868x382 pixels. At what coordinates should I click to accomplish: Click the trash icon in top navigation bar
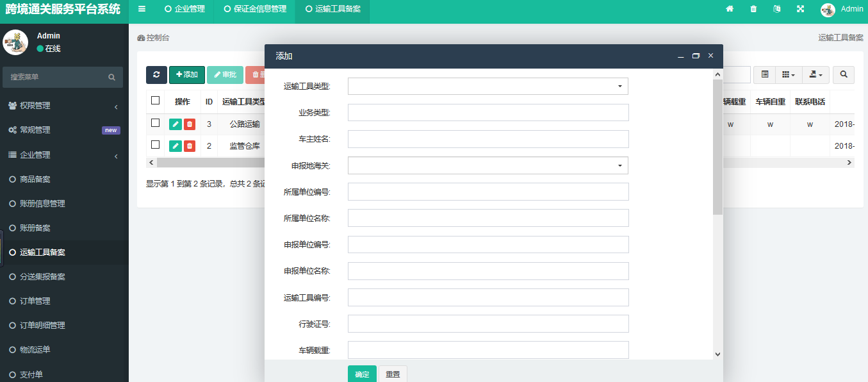(753, 9)
